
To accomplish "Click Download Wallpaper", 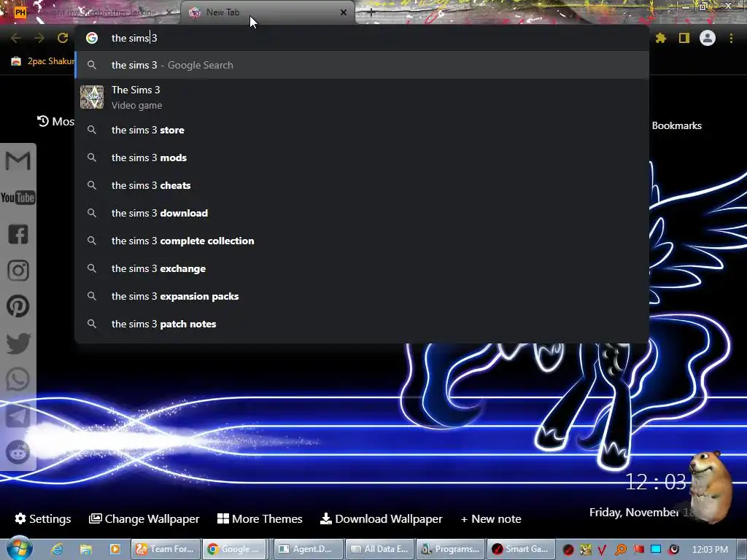I will [x=381, y=518].
